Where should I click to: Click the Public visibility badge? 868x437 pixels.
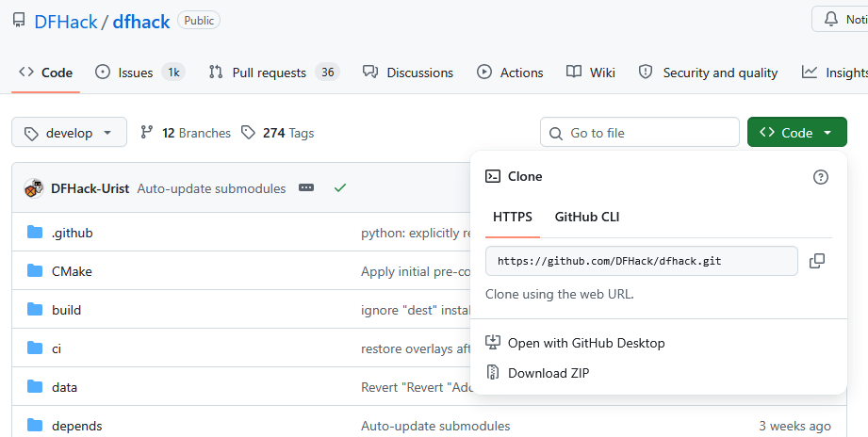click(x=199, y=21)
